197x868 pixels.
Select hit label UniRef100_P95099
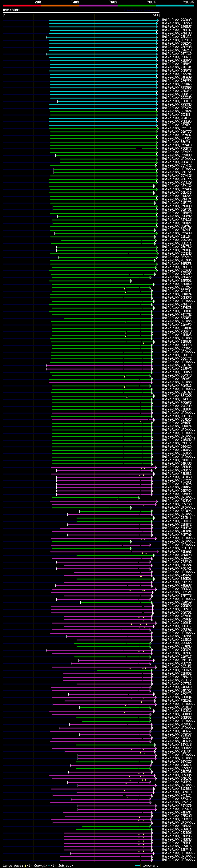(177, 494)
